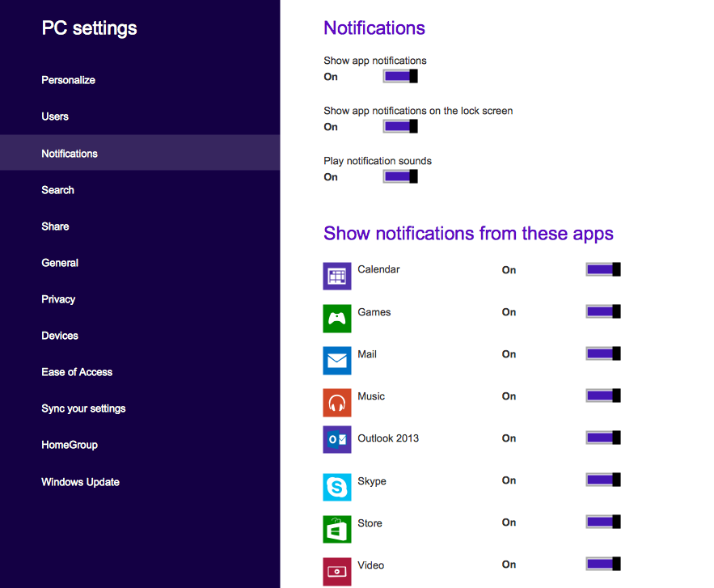Image resolution: width=714 pixels, height=588 pixels.
Task: Turn off Mail notifications toggle
Action: (603, 354)
